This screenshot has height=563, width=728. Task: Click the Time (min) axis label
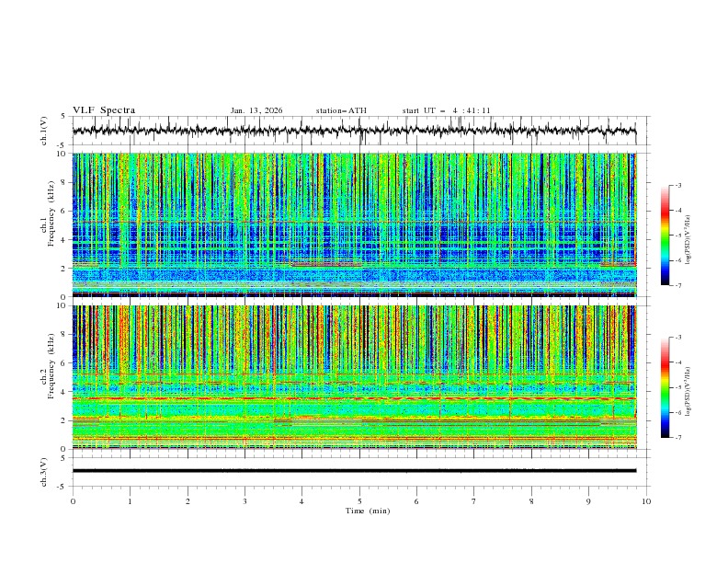(x=368, y=510)
